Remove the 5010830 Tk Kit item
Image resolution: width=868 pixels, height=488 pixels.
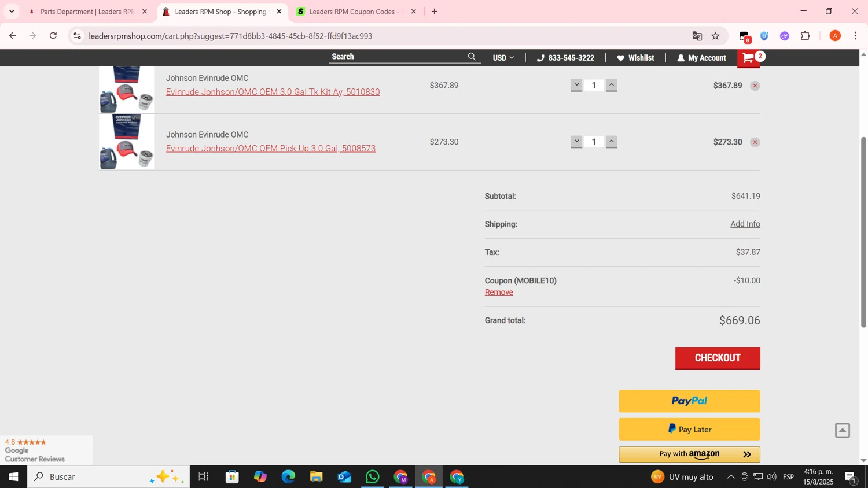(x=755, y=86)
